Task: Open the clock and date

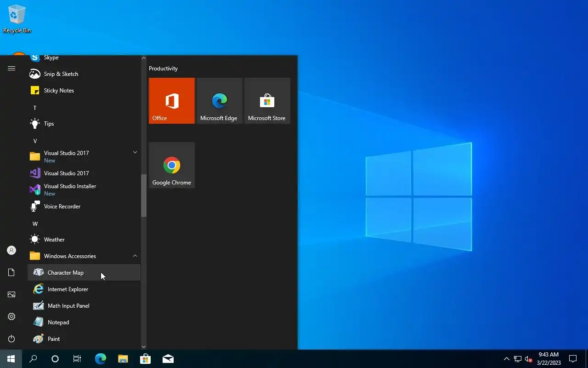Action: (x=548, y=359)
